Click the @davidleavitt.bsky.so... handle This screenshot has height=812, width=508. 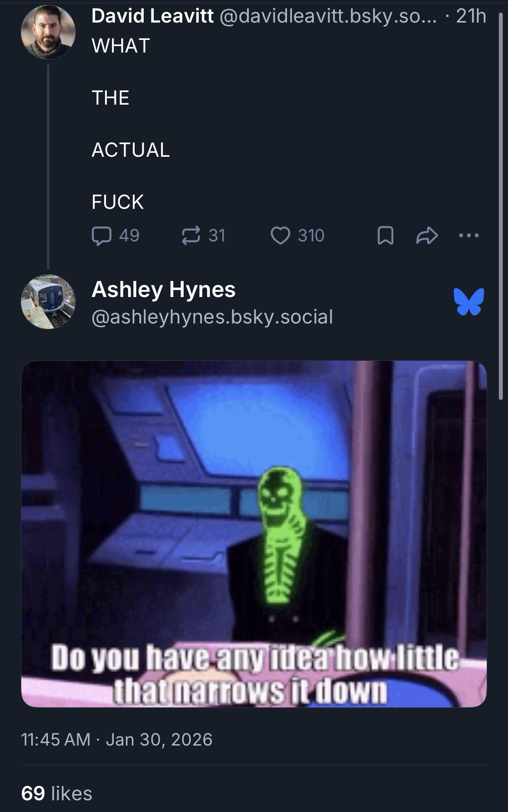pyautogui.click(x=328, y=17)
